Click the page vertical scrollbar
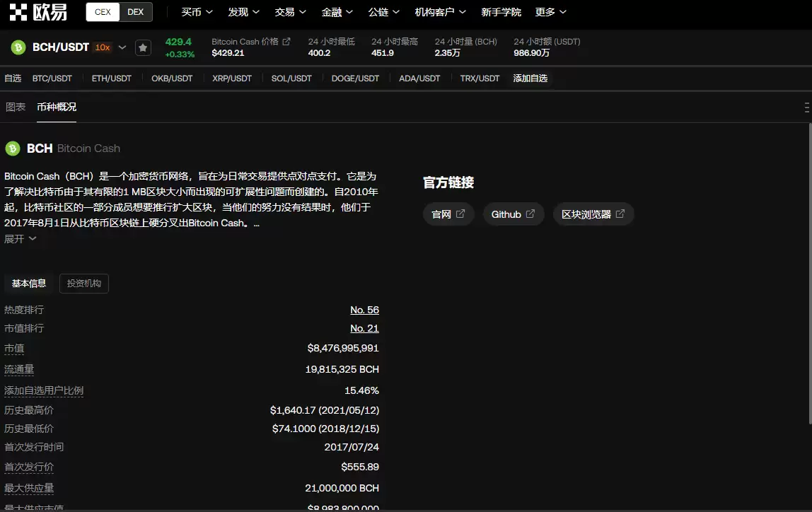The height and width of the screenshot is (512, 812). point(810,274)
